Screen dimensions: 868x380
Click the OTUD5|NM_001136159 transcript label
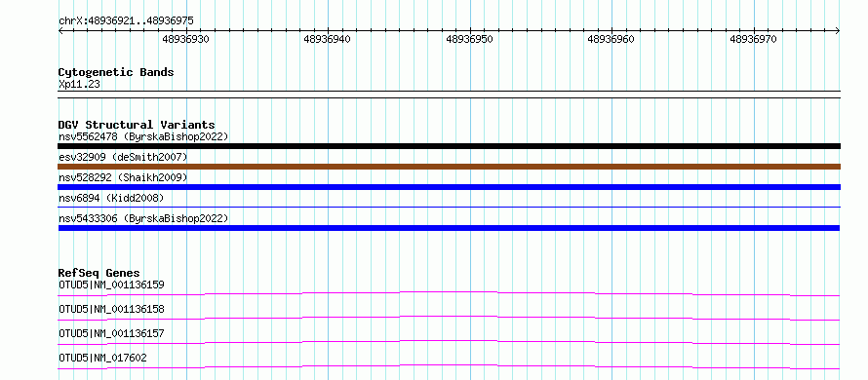(x=111, y=285)
